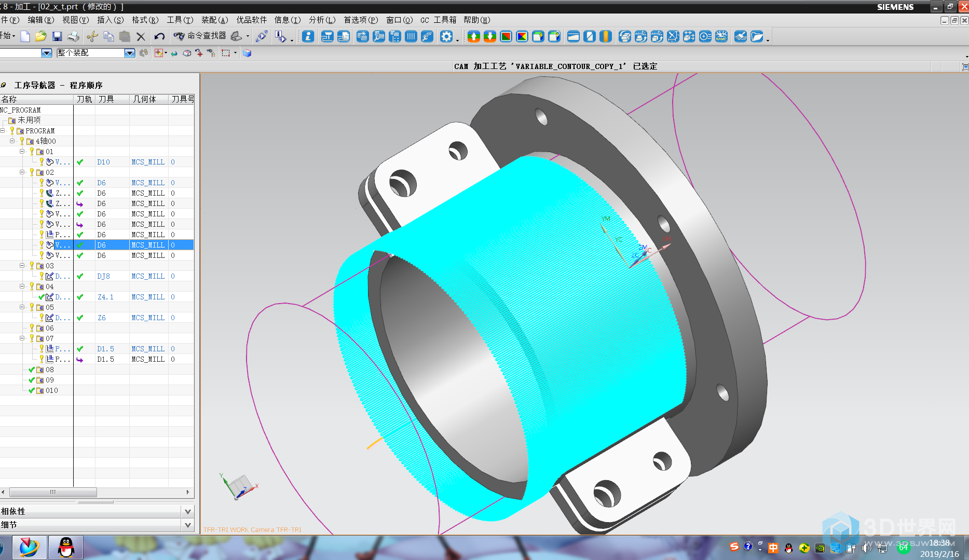Screen dimensions: 969x560
Task: Open the 整个装配 dropdown
Action: pos(130,53)
